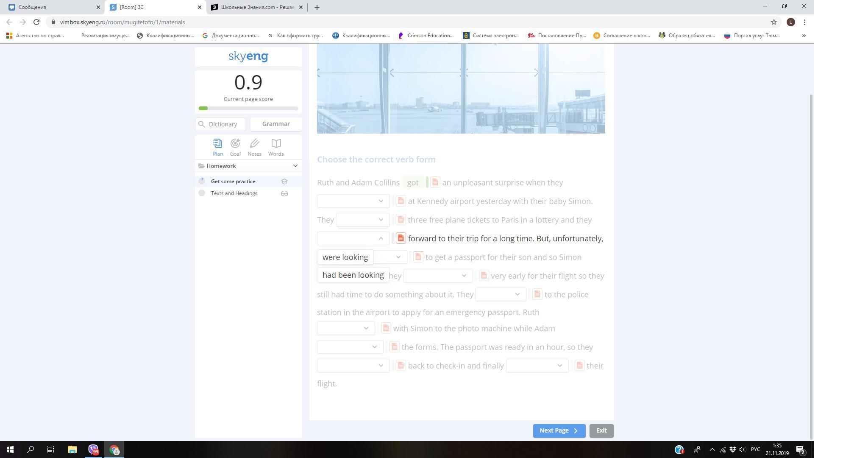Bookmark this page with the star icon

(x=773, y=22)
